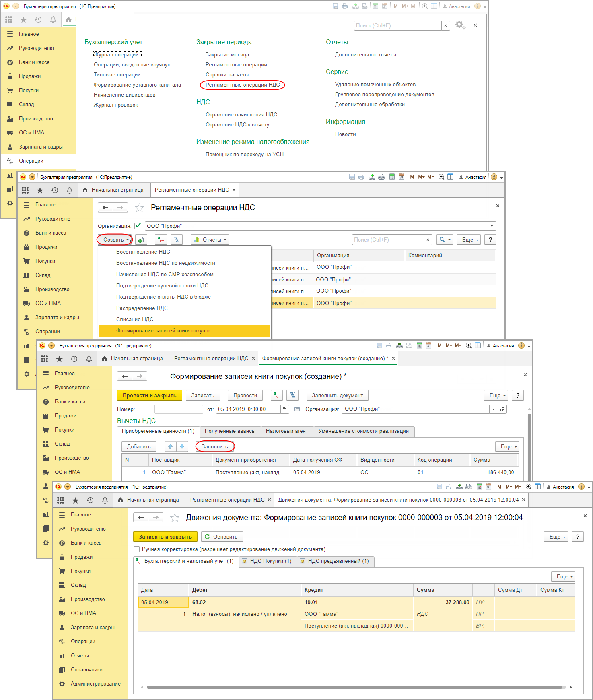Choose Восстановление НДС from Создать menu
593x700 pixels.
click(x=184, y=252)
